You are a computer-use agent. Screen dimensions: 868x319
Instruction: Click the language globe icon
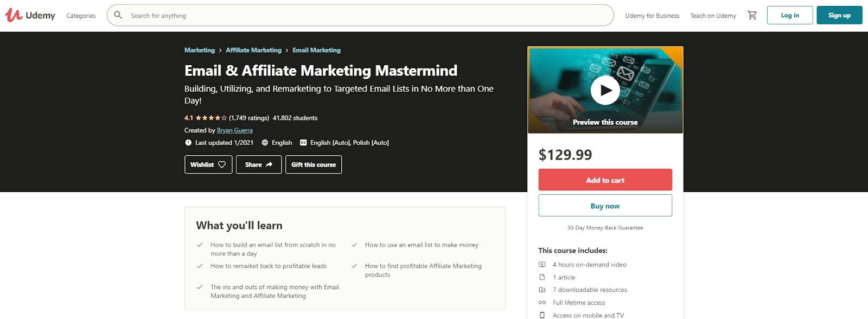click(265, 143)
